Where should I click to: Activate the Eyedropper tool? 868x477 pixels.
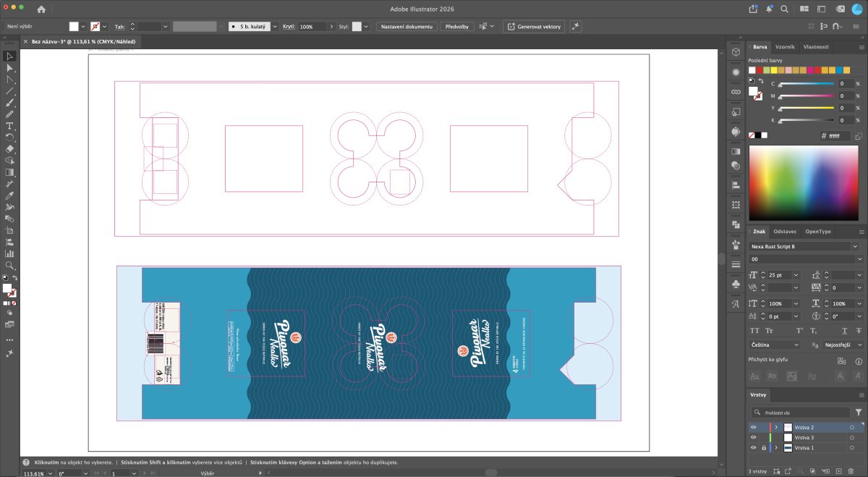pos(9,195)
